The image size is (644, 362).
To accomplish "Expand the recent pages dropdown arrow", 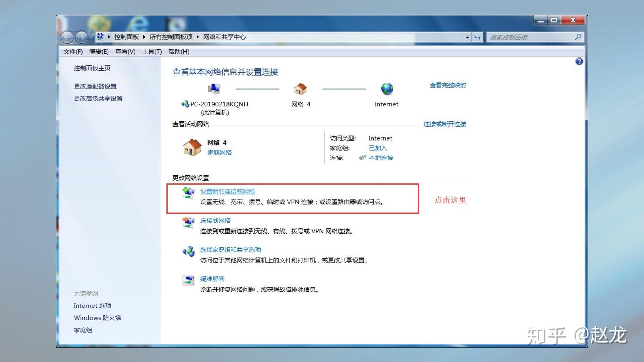I will pyautogui.click(x=91, y=38).
